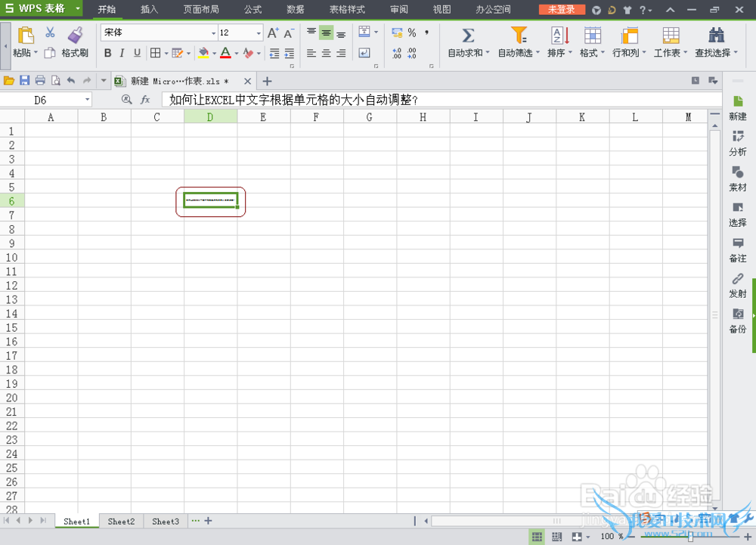Expand the font size dropdown

[259, 33]
